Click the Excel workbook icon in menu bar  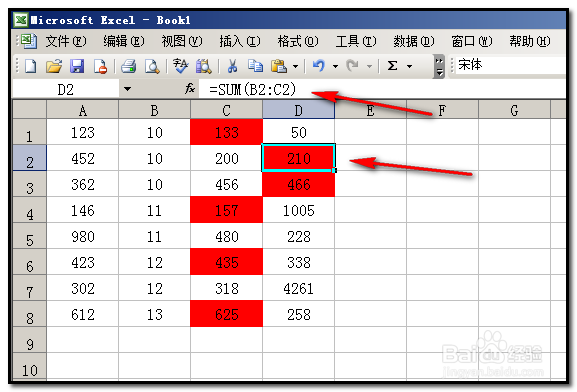[29, 41]
